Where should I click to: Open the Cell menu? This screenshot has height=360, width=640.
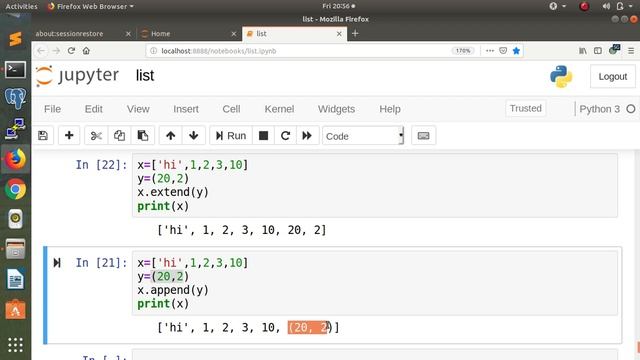[x=231, y=109]
